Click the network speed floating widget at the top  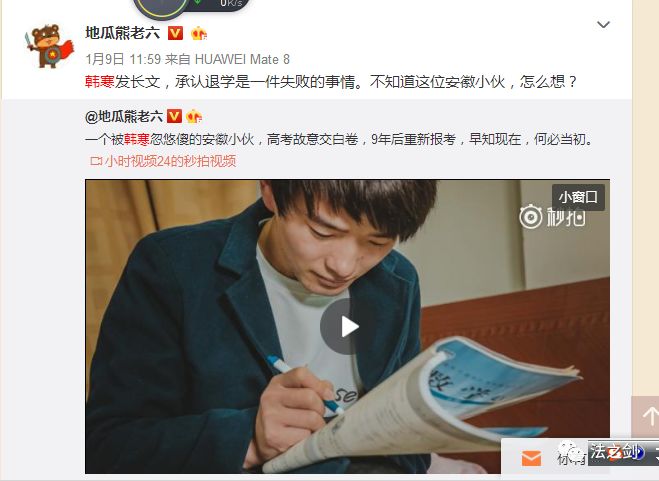pos(192,7)
